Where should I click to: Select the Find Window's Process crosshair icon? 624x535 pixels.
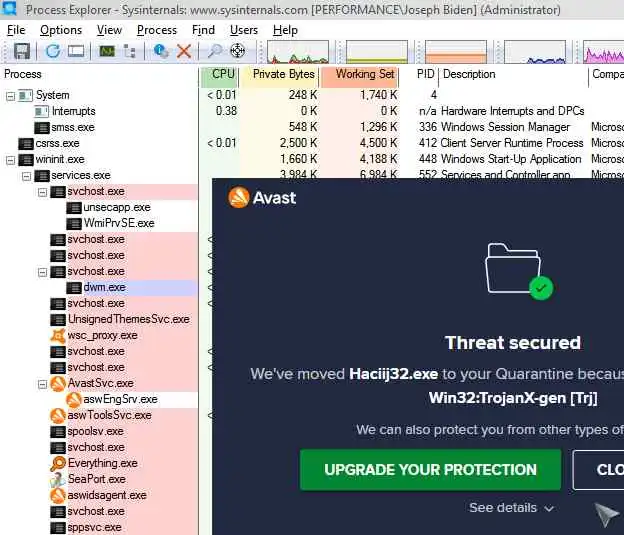point(238,51)
